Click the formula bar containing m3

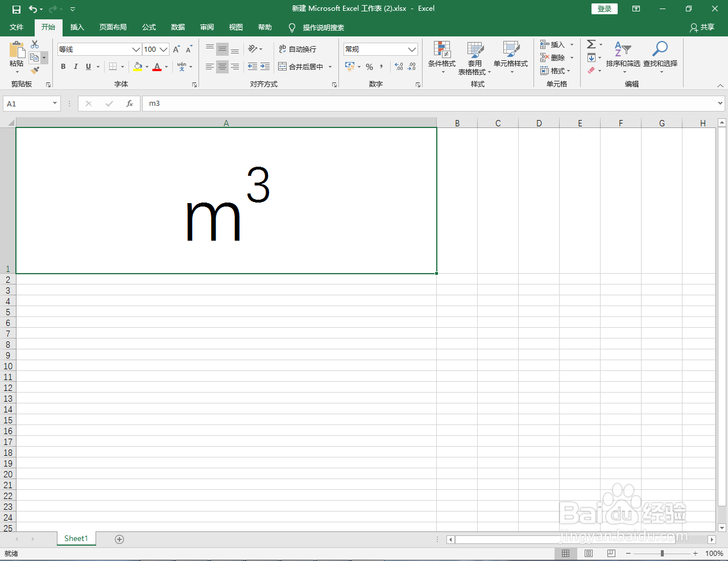coord(432,104)
